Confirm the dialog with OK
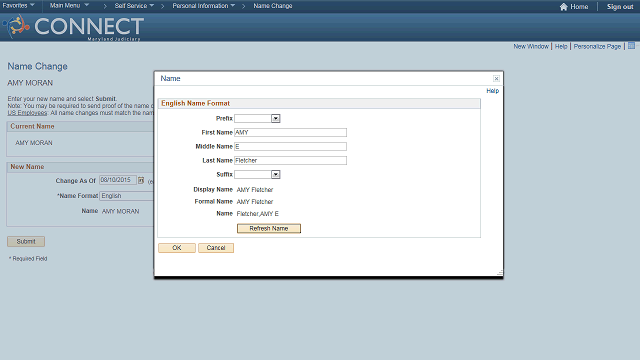 177,248
